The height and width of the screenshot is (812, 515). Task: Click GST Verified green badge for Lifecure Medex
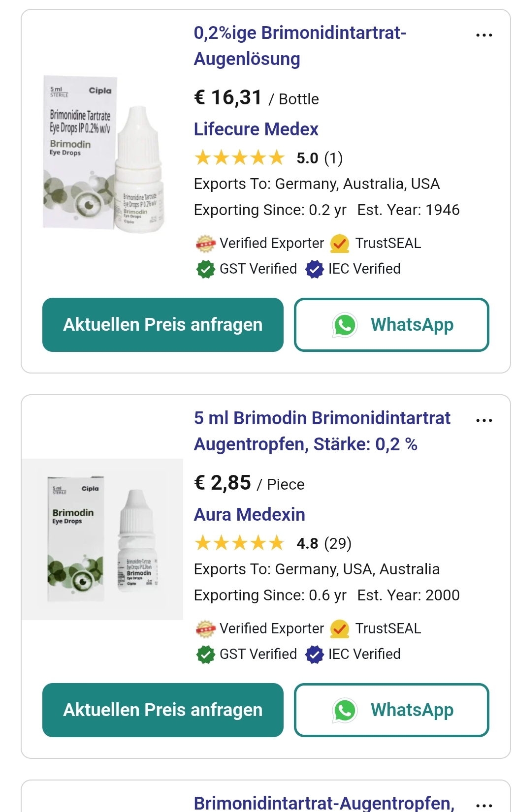(x=205, y=269)
